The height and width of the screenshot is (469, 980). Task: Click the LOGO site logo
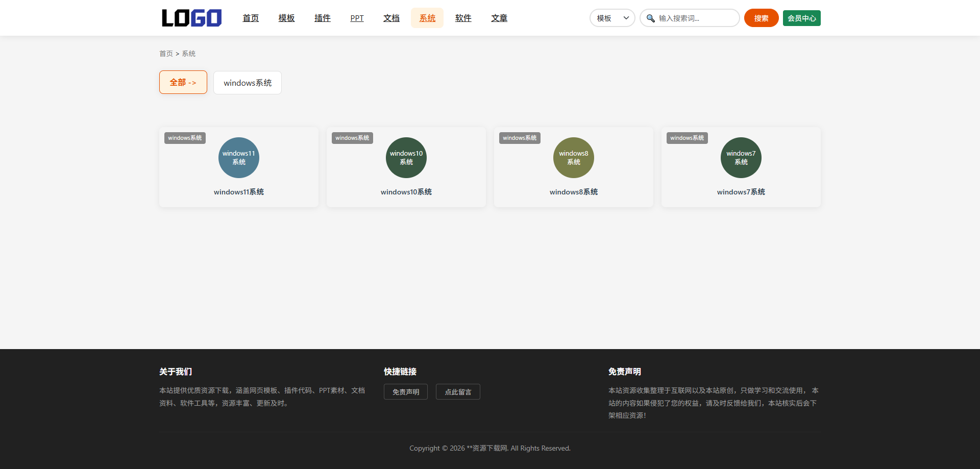tap(191, 18)
